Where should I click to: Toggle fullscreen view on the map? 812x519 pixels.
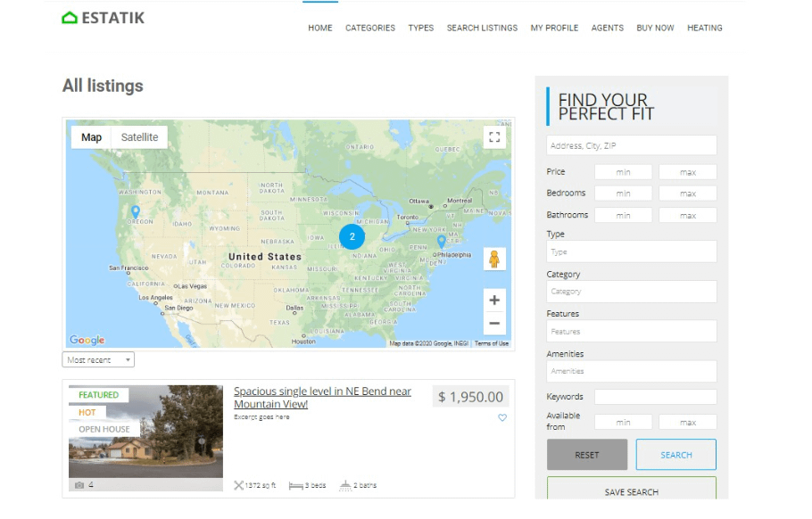pyautogui.click(x=494, y=137)
